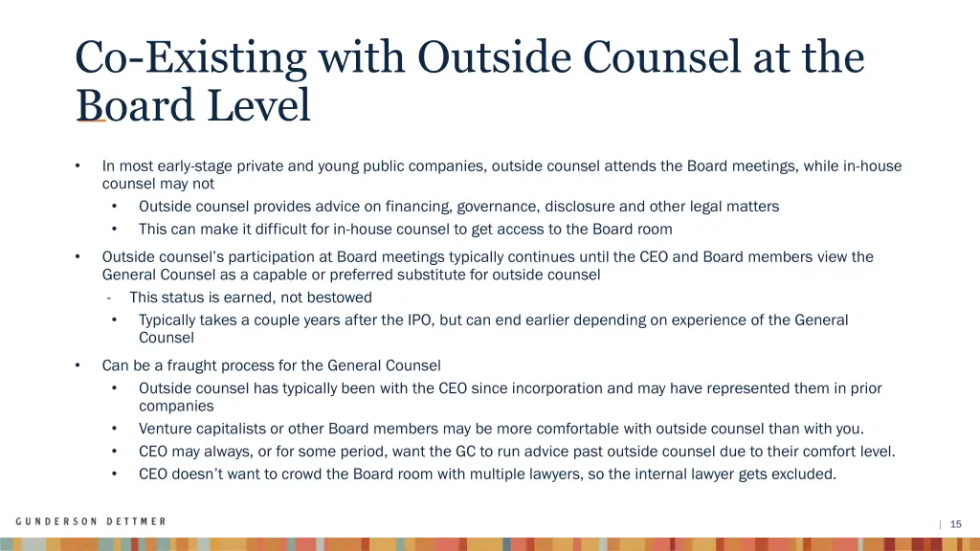Viewport: 980px width, 551px height.
Task: Click the words "Board Level" in the title
Action: (x=193, y=106)
